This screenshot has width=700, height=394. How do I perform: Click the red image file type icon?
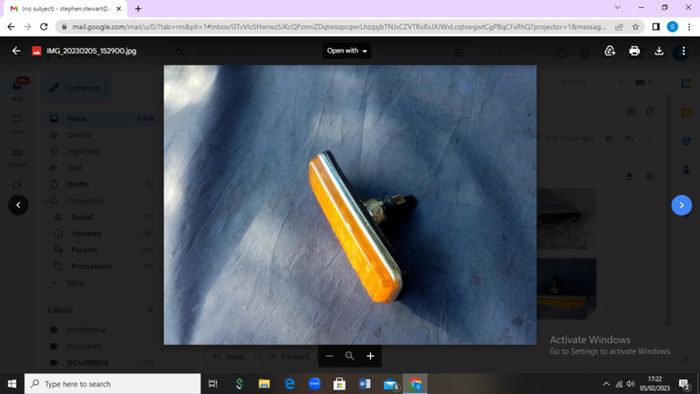coord(37,51)
